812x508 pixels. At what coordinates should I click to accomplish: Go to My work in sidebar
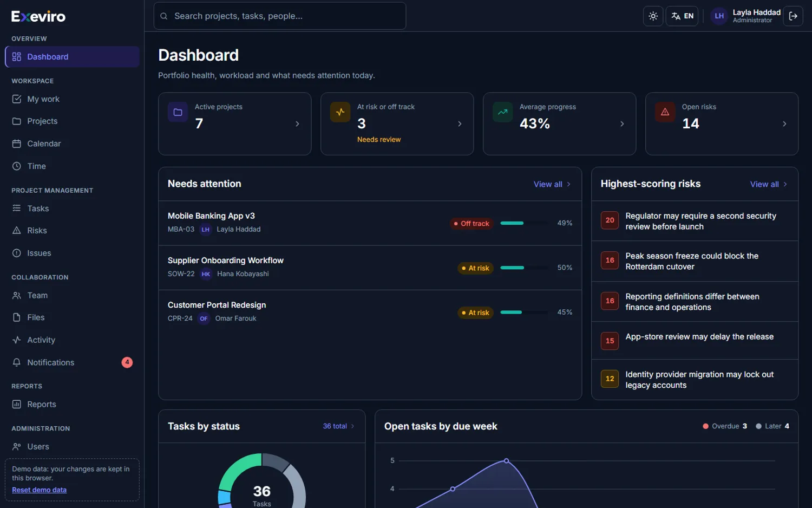pyautogui.click(x=72, y=99)
